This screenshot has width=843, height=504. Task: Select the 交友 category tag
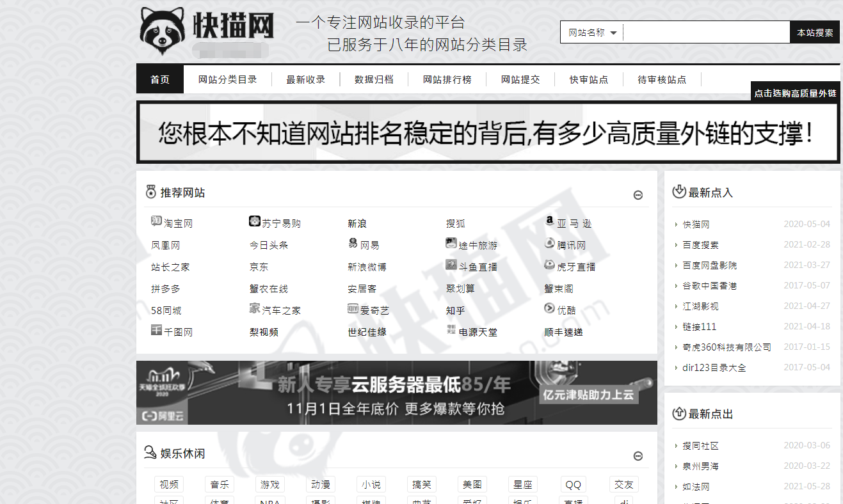click(624, 485)
